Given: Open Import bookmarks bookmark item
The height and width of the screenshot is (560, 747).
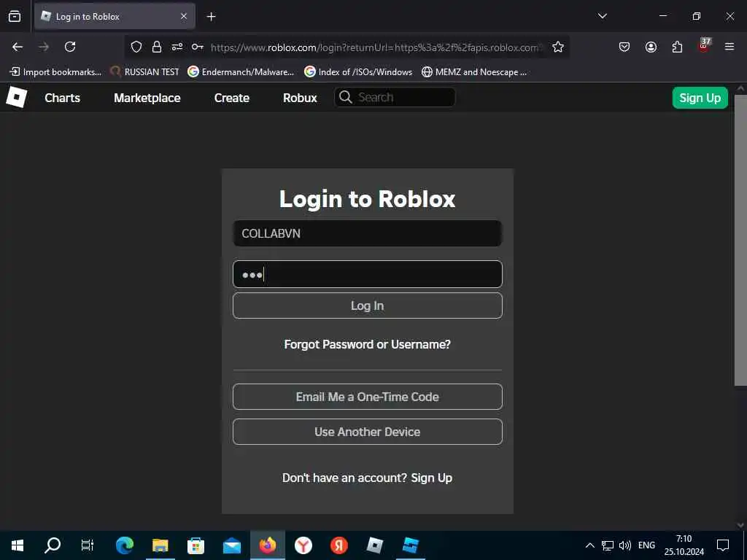Looking at the screenshot, I should 55,72.
